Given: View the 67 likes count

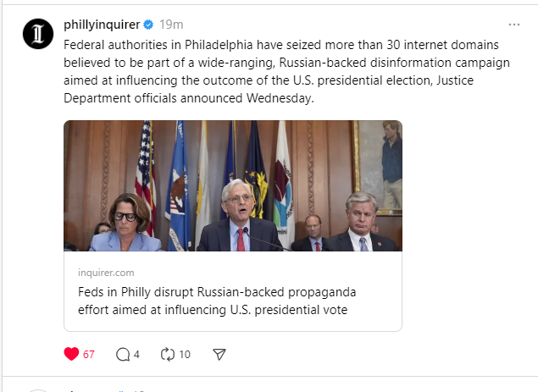Looking at the screenshot, I should pyautogui.click(x=88, y=354).
